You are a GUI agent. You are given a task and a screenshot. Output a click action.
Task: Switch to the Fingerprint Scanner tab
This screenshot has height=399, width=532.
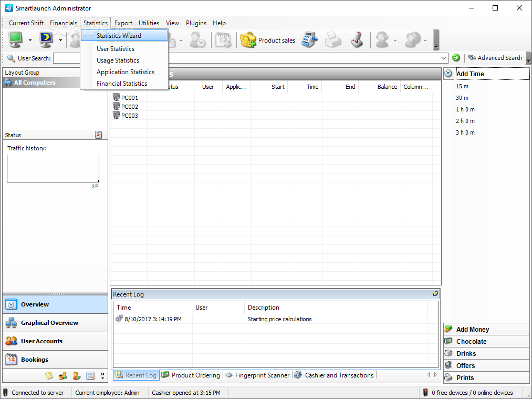(257, 375)
